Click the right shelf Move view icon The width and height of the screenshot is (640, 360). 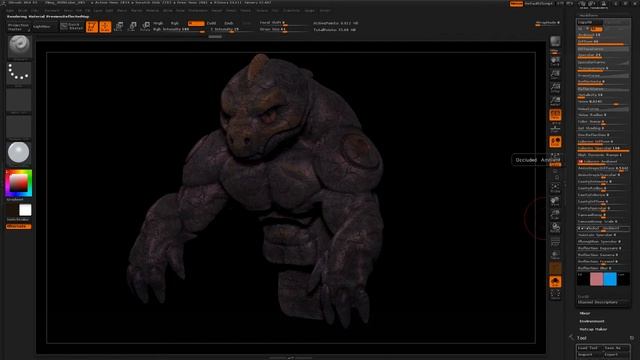(555, 201)
